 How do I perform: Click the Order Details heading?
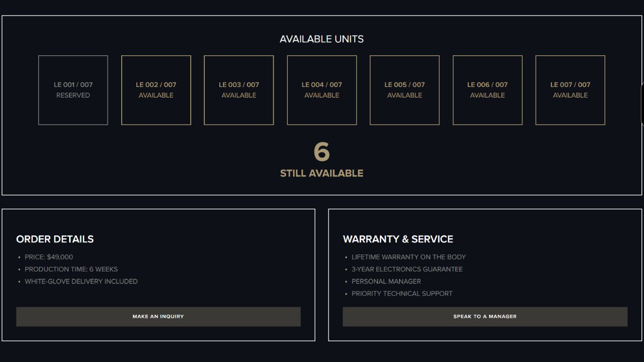click(55, 239)
